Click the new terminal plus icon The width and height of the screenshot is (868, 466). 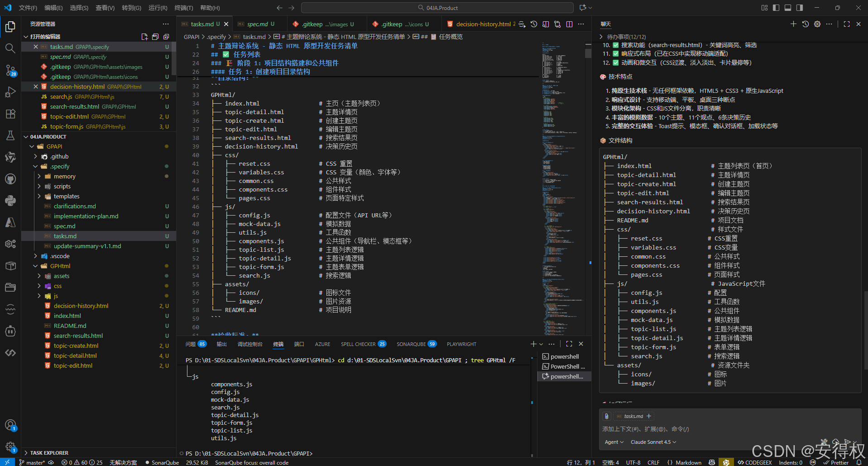(533, 344)
